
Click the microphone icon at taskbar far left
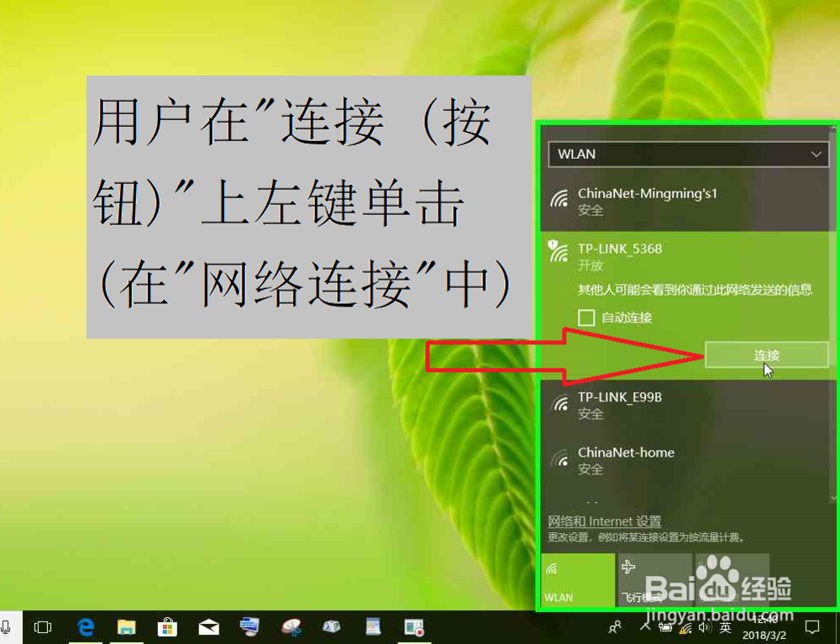[x=7, y=626]
